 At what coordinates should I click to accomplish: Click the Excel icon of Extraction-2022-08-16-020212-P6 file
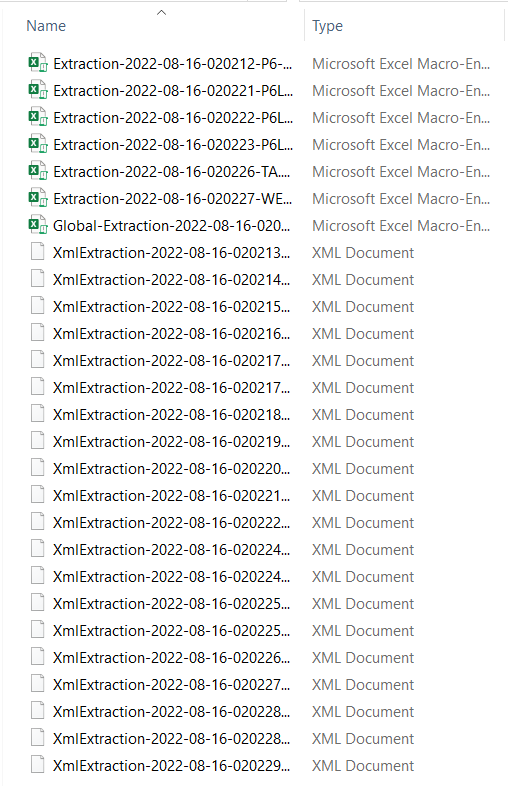38,64
